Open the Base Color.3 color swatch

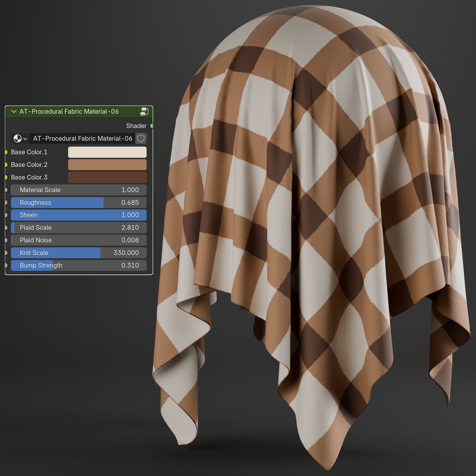click(107, 177)
